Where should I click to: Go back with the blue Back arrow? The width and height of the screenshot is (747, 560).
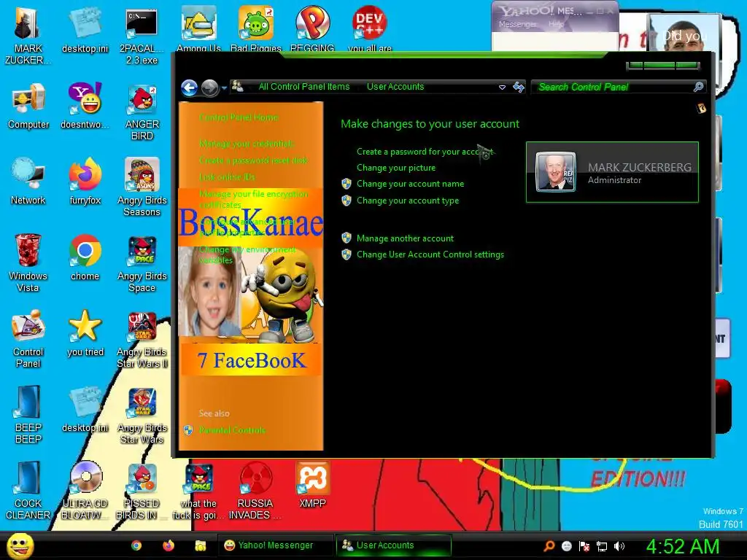[189, 87]
